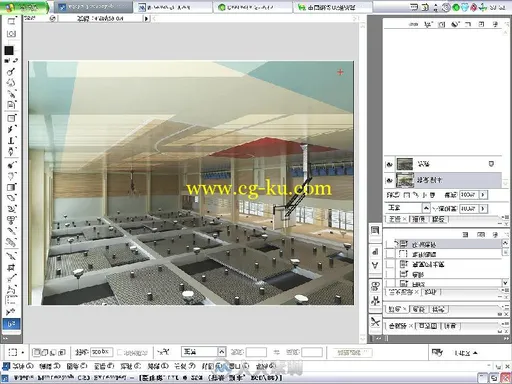Switch to the Channels tab

coord(418,219)
